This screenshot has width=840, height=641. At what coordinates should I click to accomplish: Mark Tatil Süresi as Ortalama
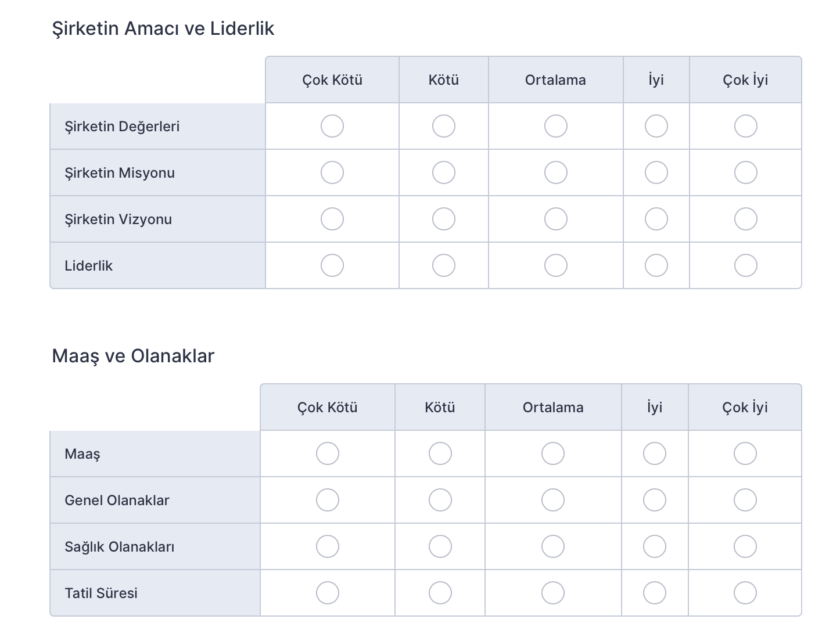pyautogui.click(x=552, y=593)
